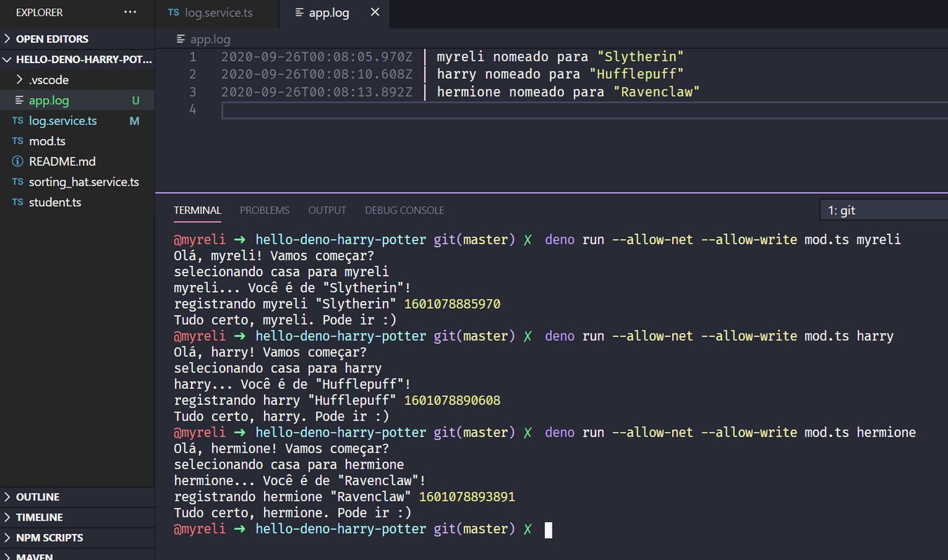Click the TS icon on log.service.ts tab

[x=173, y=13]
